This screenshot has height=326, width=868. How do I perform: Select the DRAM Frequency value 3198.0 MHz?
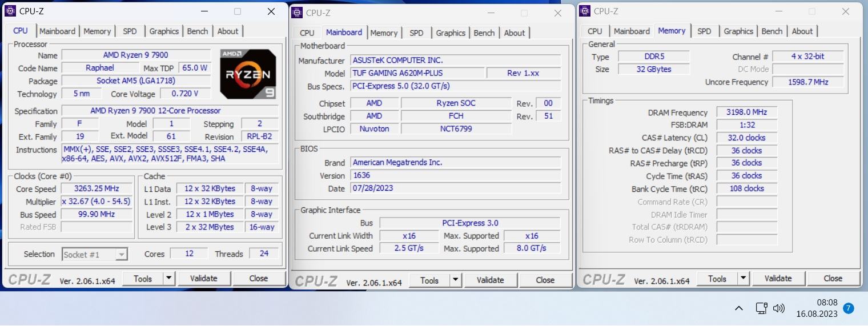click(x=746, y=112)
